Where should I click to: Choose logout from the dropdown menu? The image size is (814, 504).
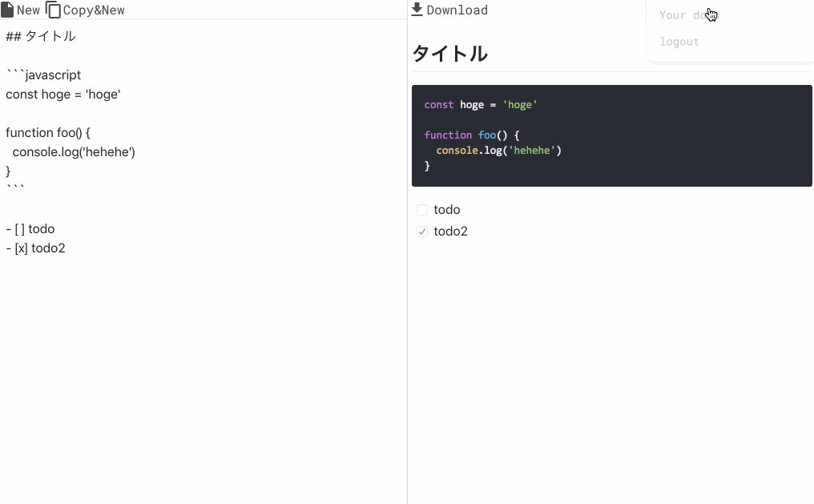click(679, 42)
